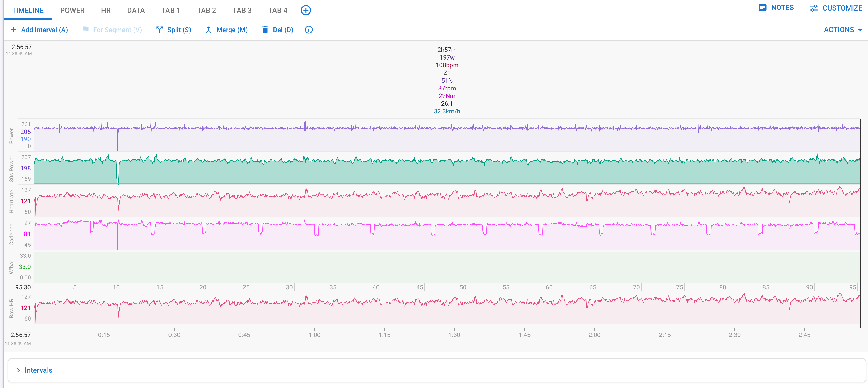Click the NOTES button label
The height and width of the screenshot is (388, 868).
[782, 8]
